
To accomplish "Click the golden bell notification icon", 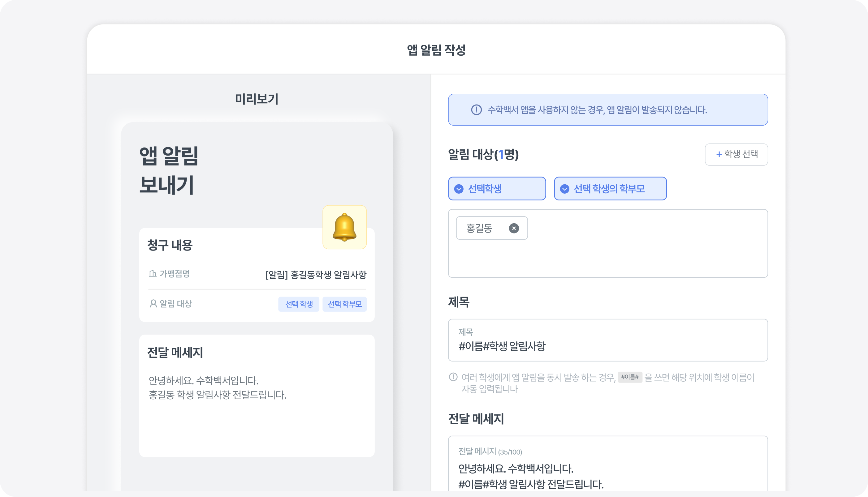I will 344,227.
